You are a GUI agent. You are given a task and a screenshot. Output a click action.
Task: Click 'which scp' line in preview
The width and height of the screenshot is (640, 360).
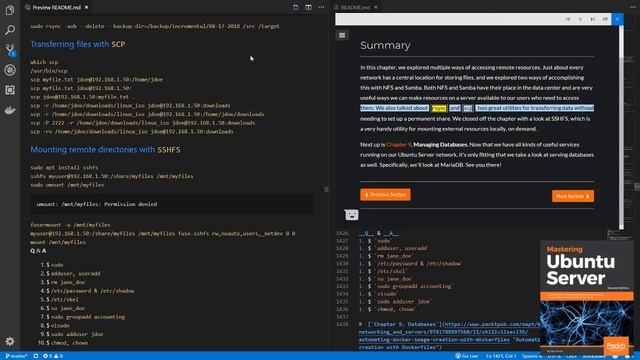(44, 62)
